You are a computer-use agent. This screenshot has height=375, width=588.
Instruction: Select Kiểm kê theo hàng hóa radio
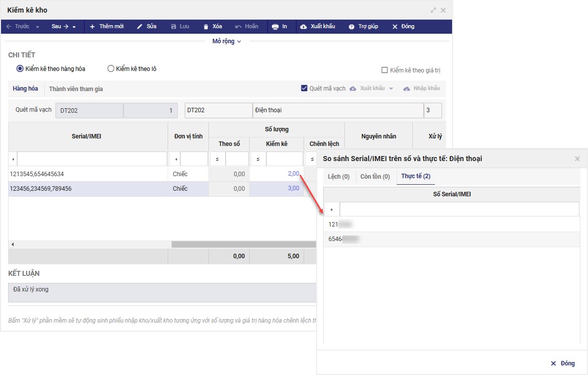point(20,68)
